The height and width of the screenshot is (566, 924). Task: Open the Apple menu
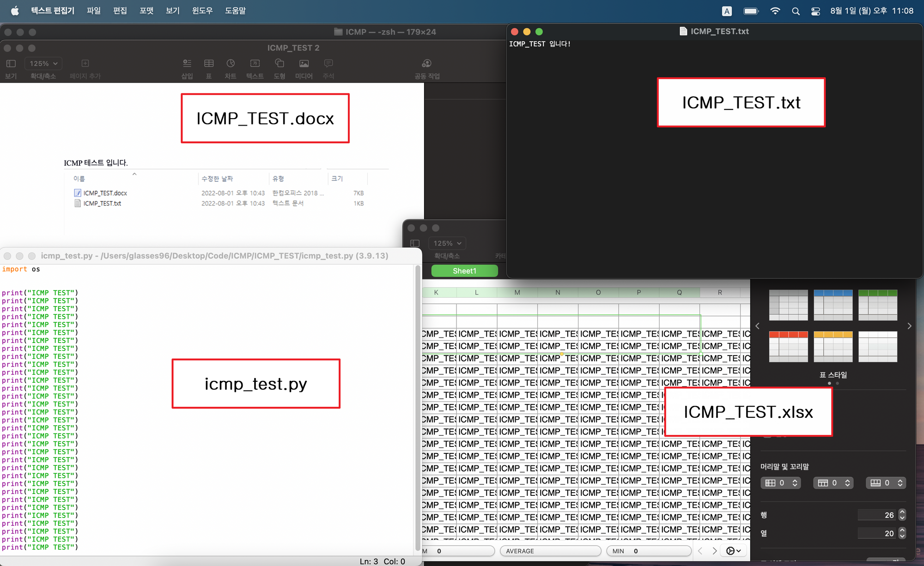[15, 11]
